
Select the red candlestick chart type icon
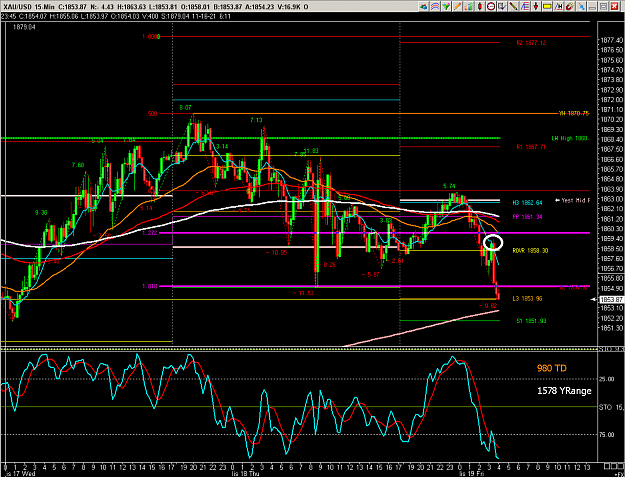[480, 6]
